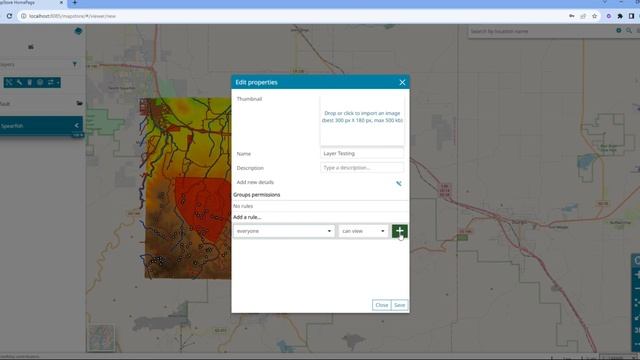Click the No rules text in permissions
Viewport: 640px width, 360px height.
point(243,206)
